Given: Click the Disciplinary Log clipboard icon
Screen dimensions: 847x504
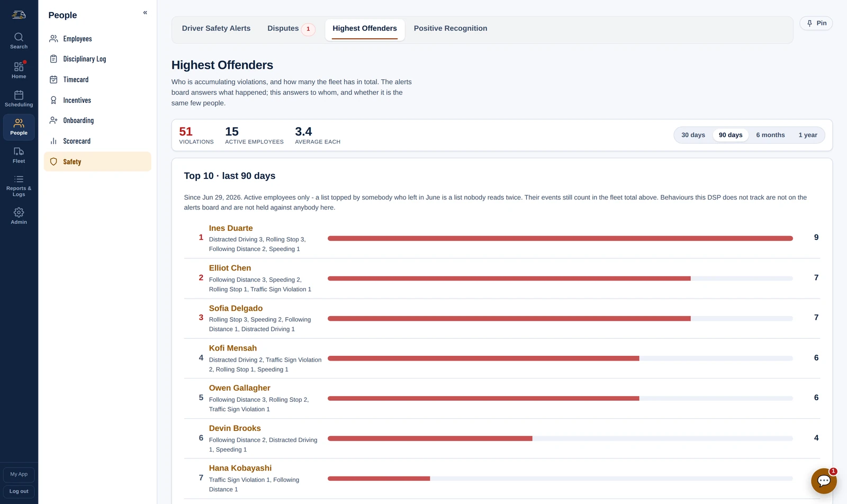Looking at the screenshot, I should [x=53, y=59].
